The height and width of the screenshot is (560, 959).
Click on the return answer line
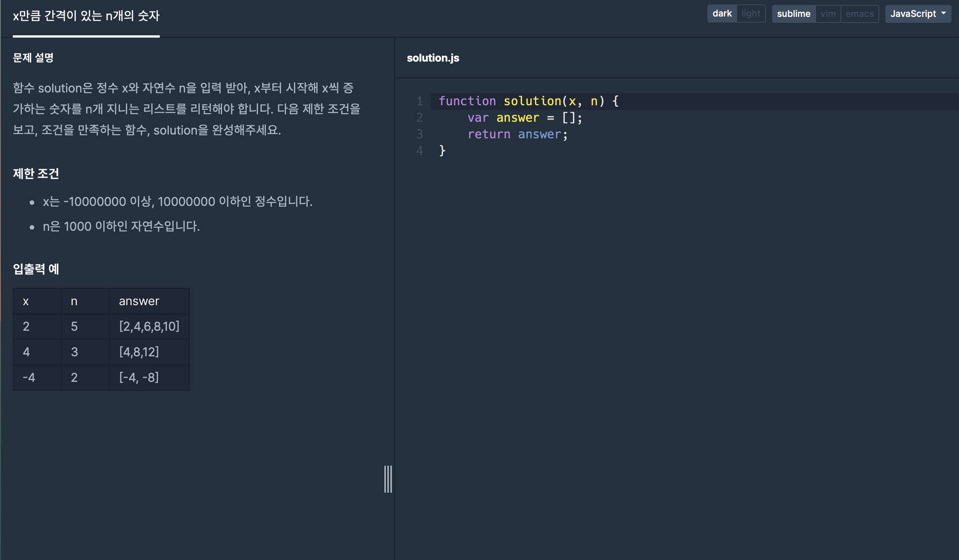tap(517, 134)
